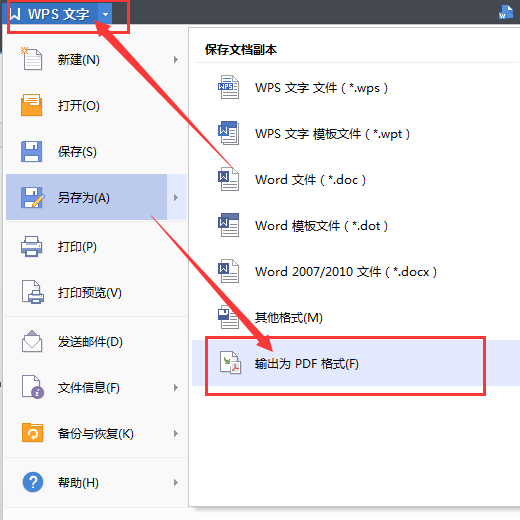Expand the 文件信息(F) submenu arrow
Image resolution: width=520 pixels, height=520 pixels.
coord(176,387)
